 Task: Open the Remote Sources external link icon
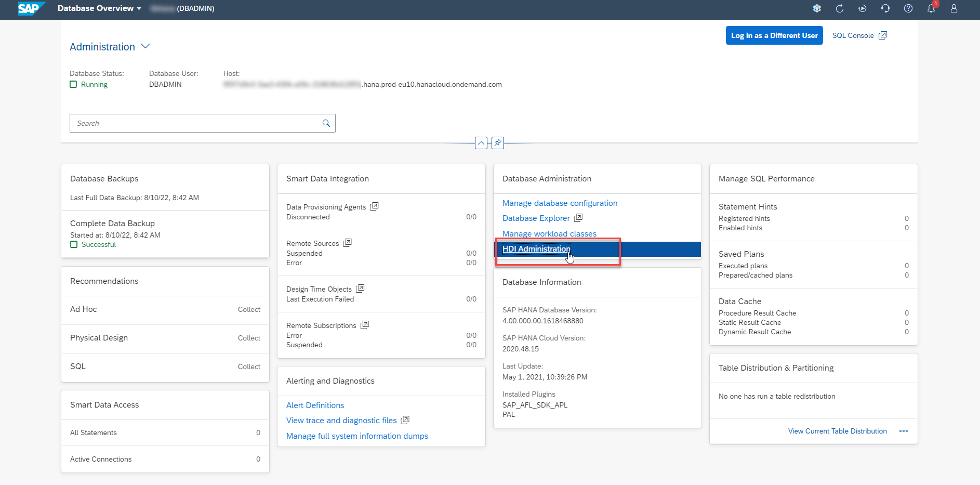tap(348, 243)
